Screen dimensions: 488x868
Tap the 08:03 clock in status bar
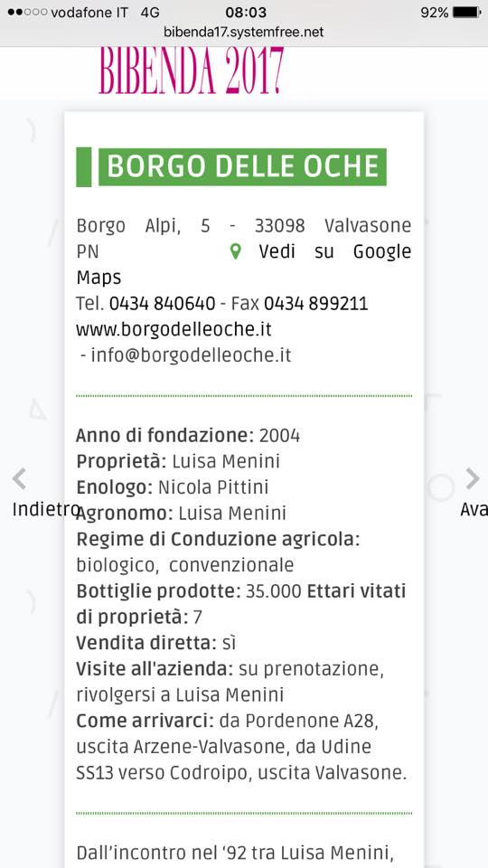[x=246, y=12]
